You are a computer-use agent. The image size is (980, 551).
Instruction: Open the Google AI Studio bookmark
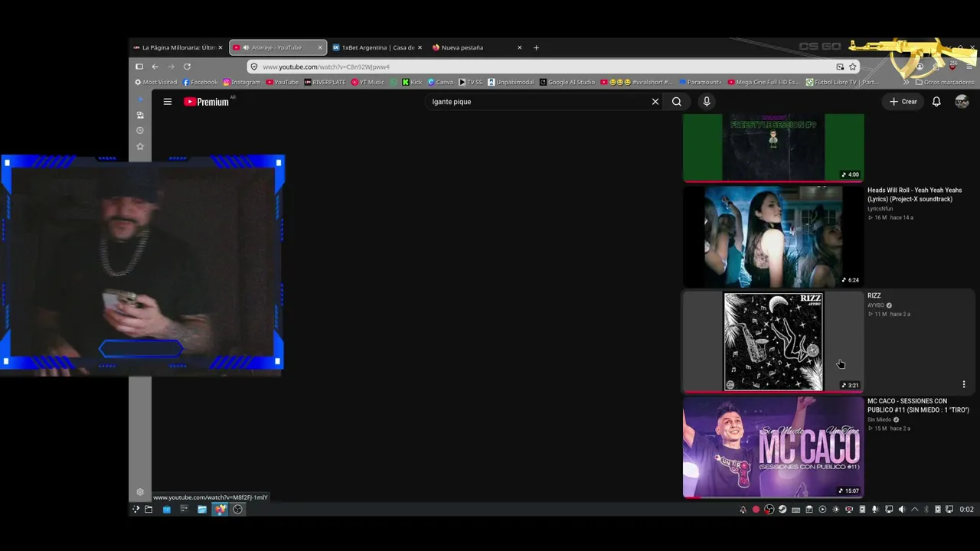coord(567,82)
